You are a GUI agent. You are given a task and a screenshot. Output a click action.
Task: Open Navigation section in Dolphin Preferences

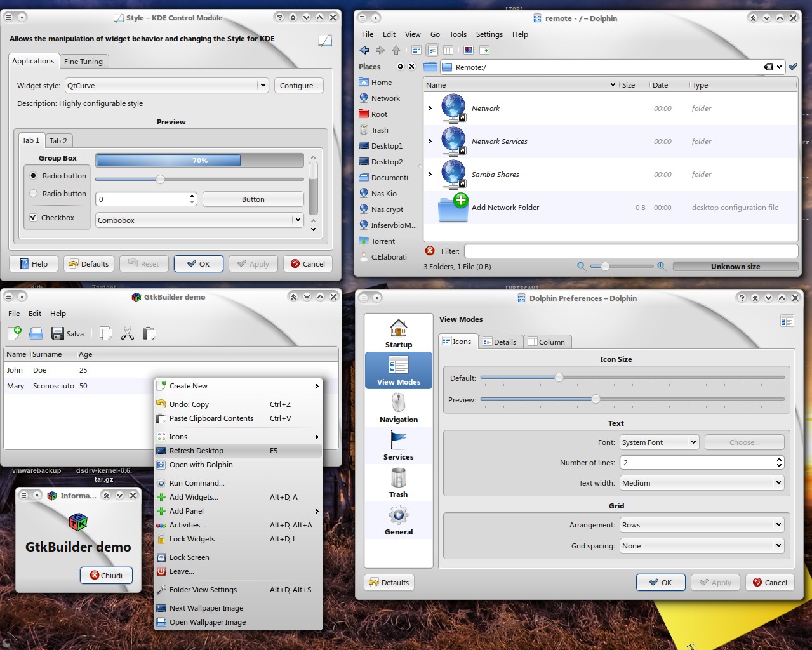point(399,408)
